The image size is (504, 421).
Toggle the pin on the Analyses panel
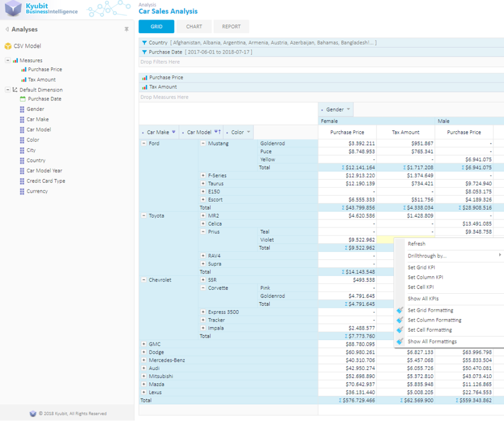coord(126,29)
